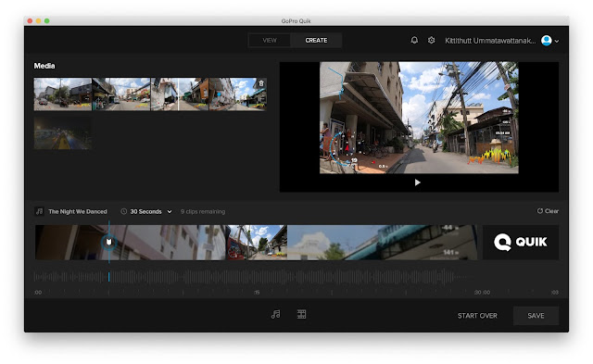Open the settings gear
This screenshot has height=364, width=593.
point(431,40)
